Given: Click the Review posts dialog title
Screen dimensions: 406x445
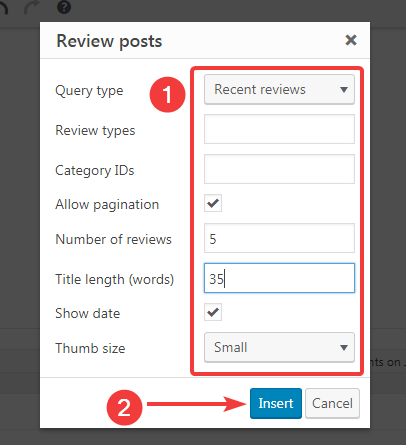Looking at the screenshot, I should 109,41.
